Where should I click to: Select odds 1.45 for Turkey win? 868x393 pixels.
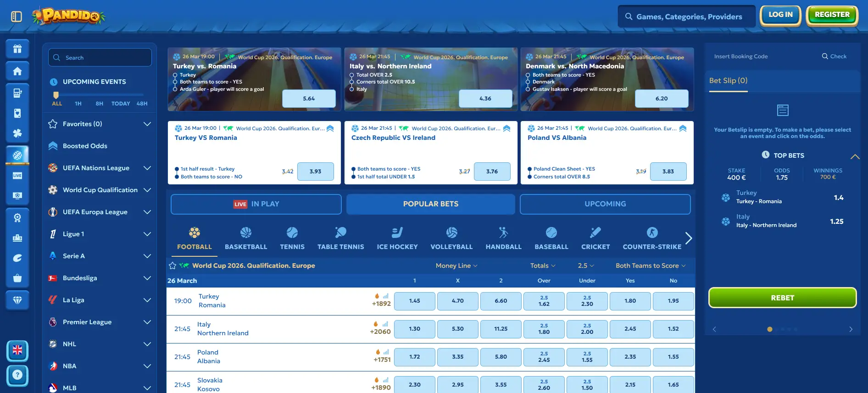pyautogui.click(x=415, y=301)
